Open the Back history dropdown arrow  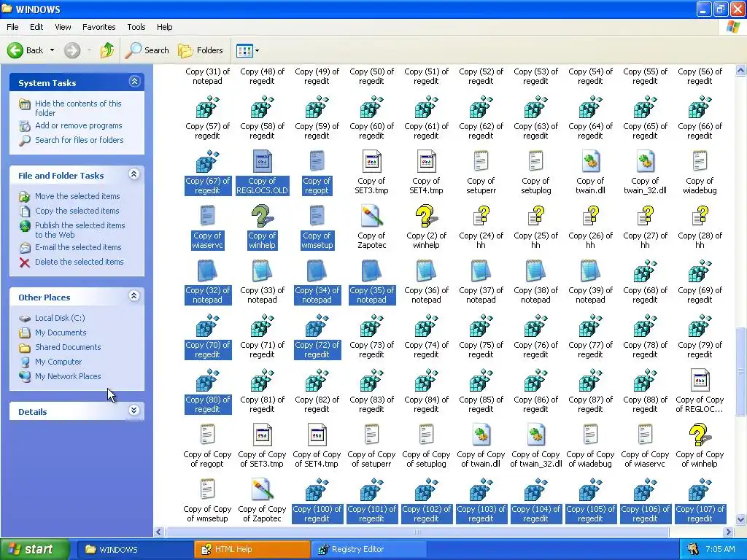pyautogui.click(x=52, y=50)
